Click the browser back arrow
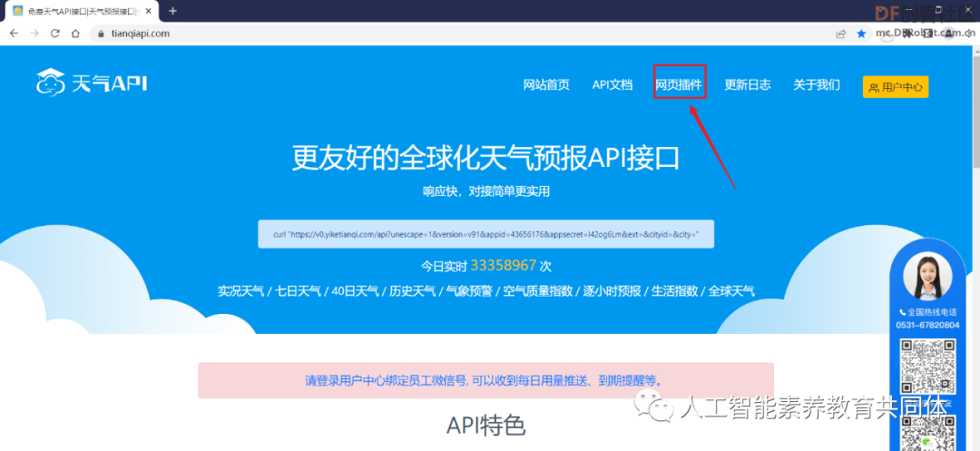This screenshot has width=980, height=451. 14,34
